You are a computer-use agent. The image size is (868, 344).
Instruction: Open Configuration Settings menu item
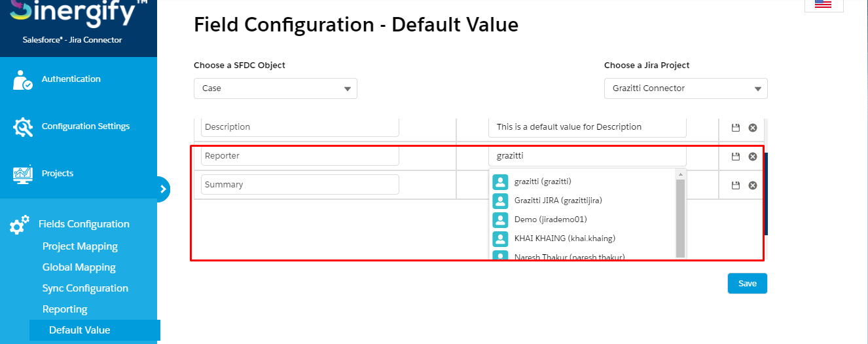[86, 126]
